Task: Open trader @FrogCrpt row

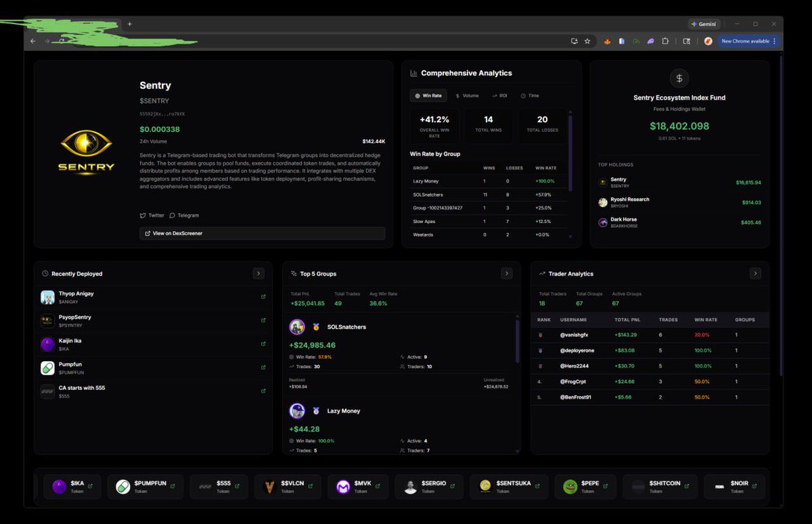Action: pyautogui.click(x=650, y=381)
